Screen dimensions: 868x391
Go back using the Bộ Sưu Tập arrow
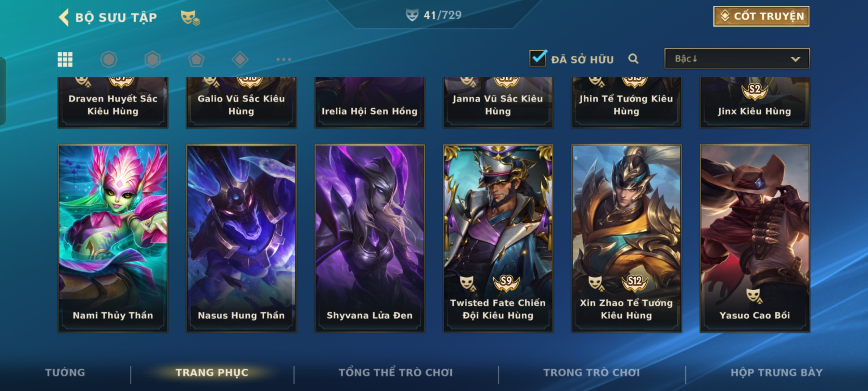[x=64, y=17]
